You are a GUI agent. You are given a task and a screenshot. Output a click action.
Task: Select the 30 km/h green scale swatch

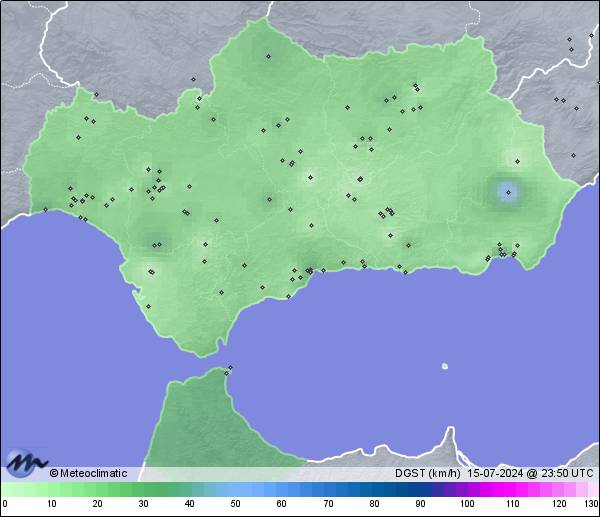pyautogui.click(x=143, y=489)
